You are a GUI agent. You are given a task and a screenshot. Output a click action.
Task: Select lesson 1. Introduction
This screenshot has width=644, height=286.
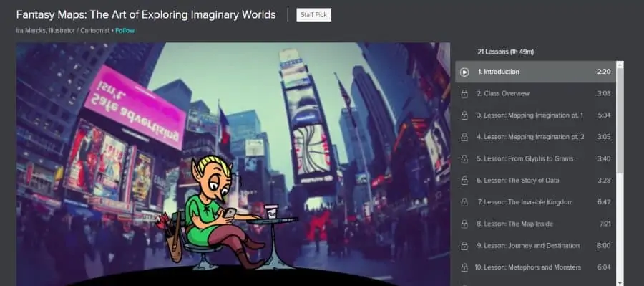[x=535, y=72]
